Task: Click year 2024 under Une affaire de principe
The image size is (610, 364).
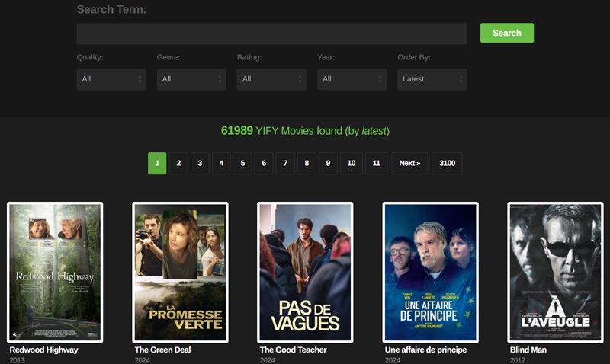Action: pos(393,360)
